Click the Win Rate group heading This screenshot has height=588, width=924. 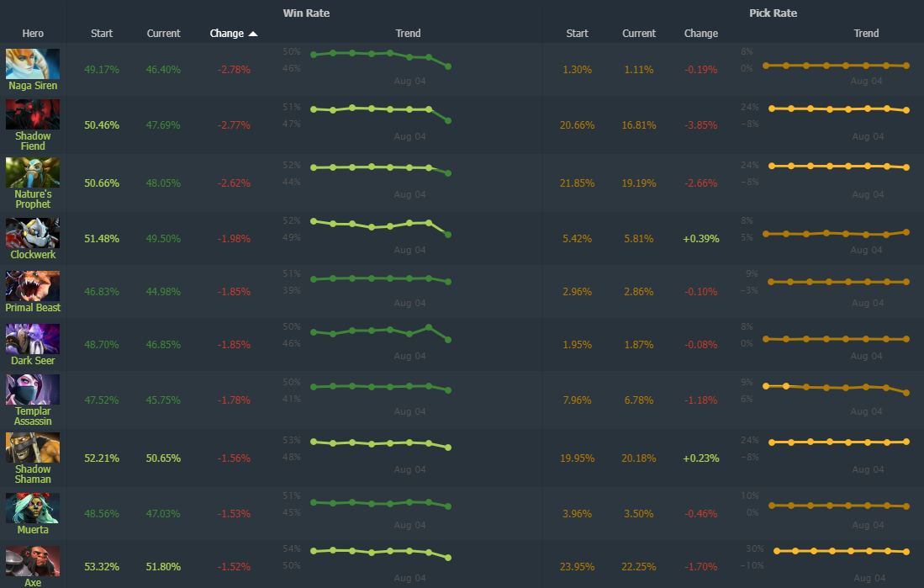click(306, 13)
